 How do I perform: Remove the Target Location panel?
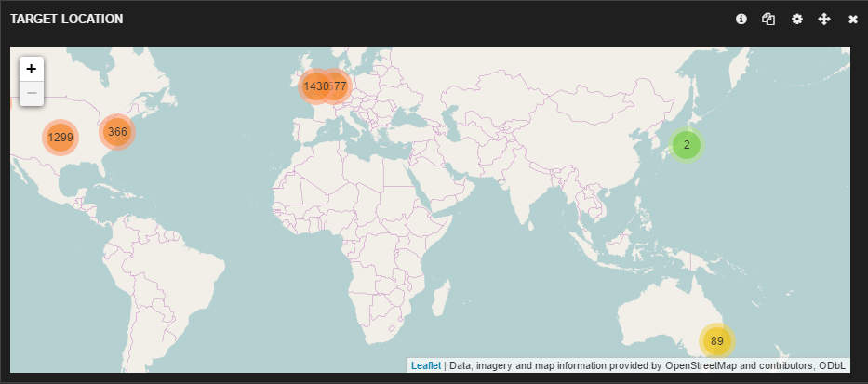pos(852,19)
